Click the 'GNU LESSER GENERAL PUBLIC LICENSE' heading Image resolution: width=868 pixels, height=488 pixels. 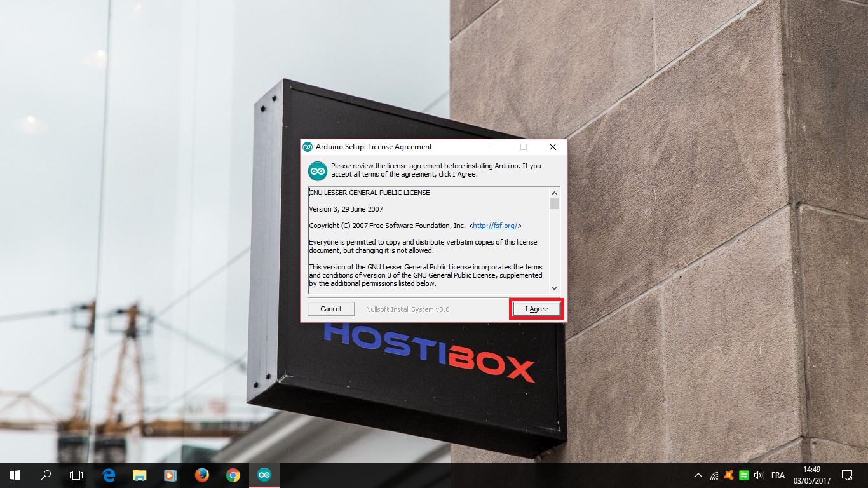pos(369,193)
